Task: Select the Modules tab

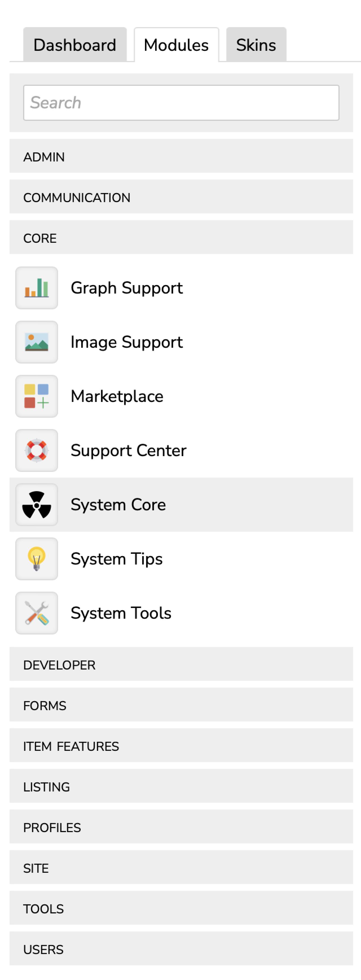Action: (x=176, y=45)
